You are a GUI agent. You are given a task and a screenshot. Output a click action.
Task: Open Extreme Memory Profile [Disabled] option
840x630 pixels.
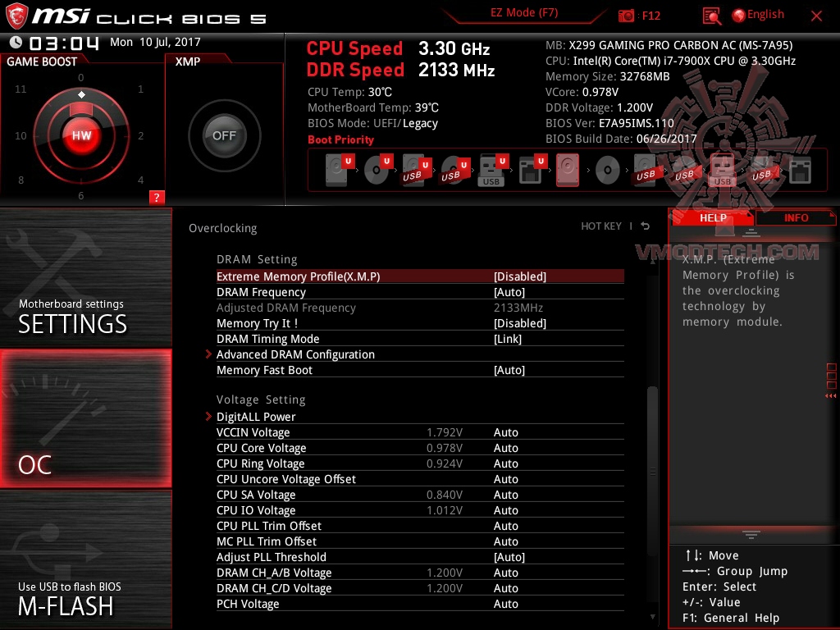tap(420, 276)
